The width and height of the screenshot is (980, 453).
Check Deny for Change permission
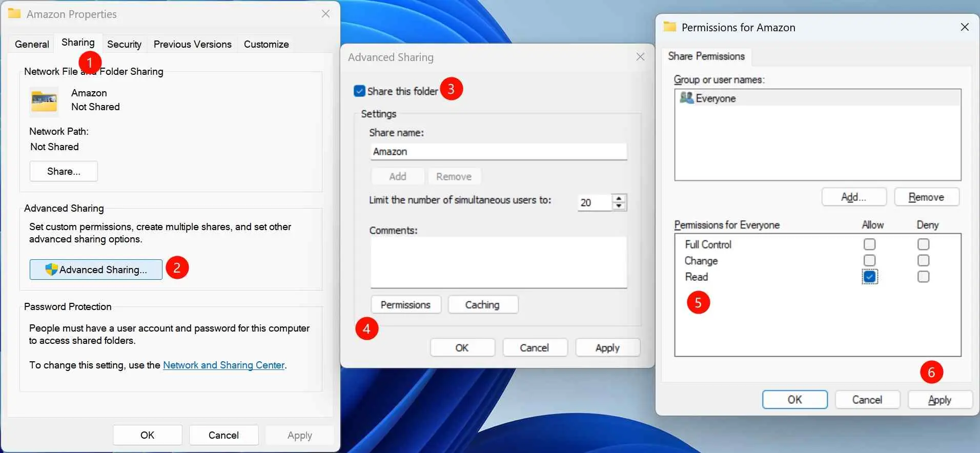click(923, 260)
